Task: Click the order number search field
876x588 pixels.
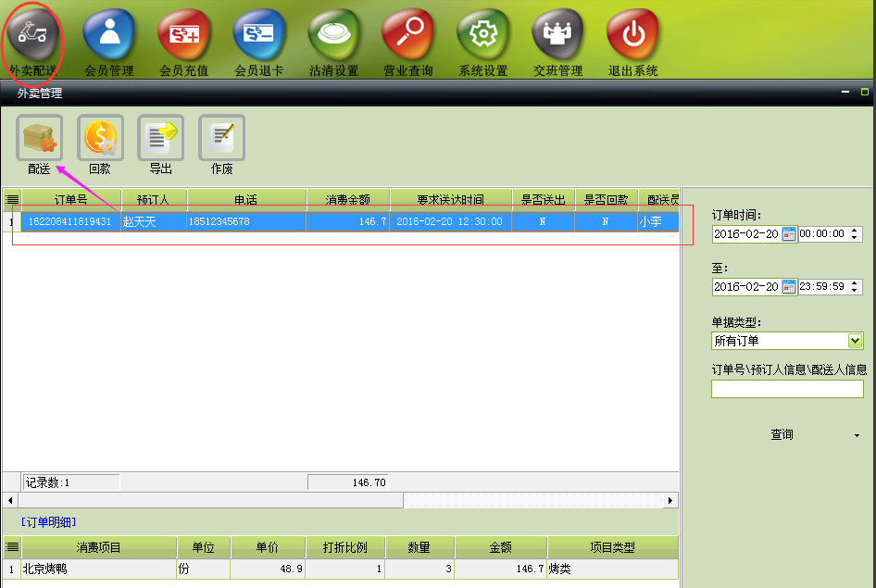Action: click(x=787, y=389)
